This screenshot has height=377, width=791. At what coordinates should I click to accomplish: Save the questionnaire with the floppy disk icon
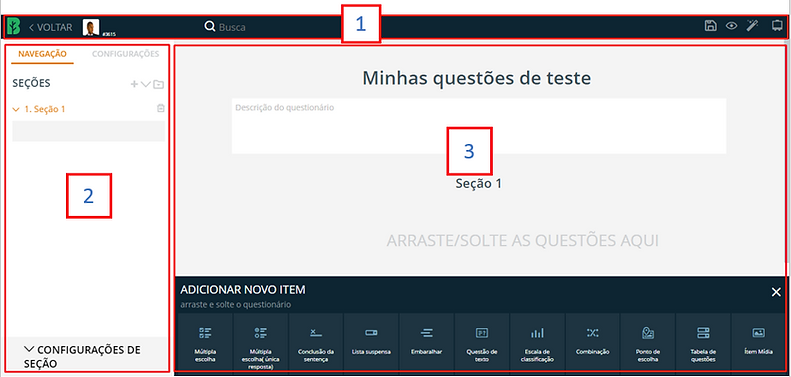point(710,26)
